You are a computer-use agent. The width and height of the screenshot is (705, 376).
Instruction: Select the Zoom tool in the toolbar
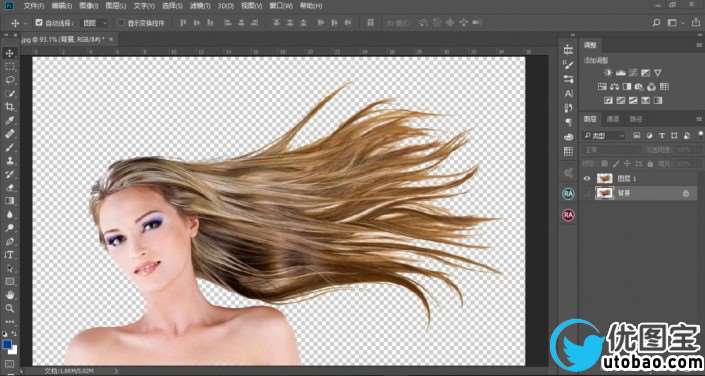(x=9, y=309)
